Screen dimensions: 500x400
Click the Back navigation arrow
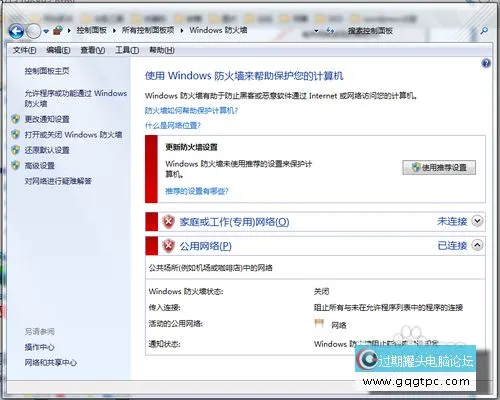(x=16, y=32)
